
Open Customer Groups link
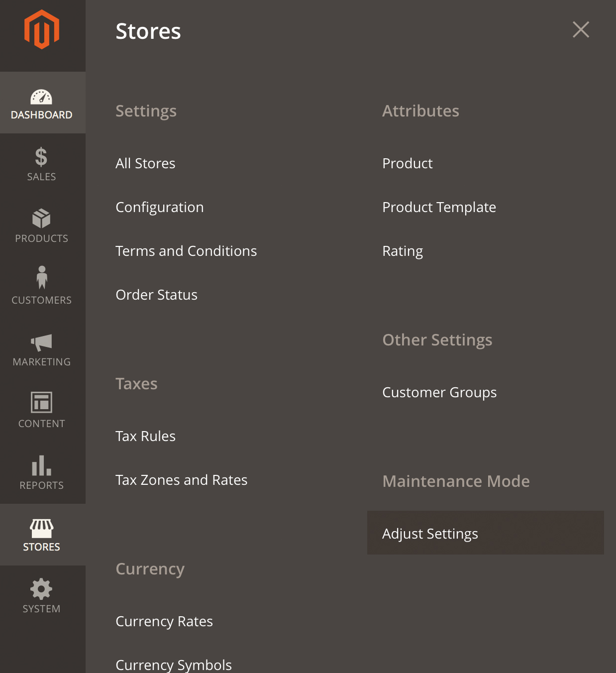click(439, 392)
